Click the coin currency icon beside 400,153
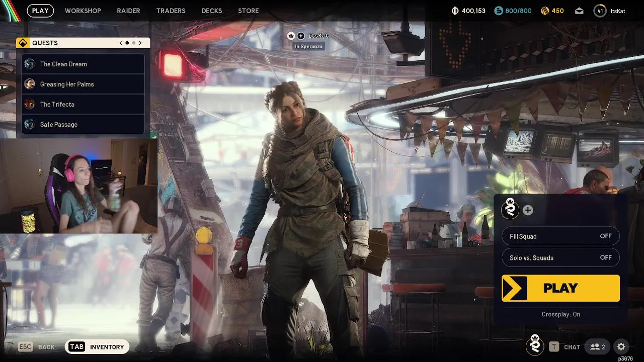This screenshot has height=362, width=644. [x=455, y=11]
